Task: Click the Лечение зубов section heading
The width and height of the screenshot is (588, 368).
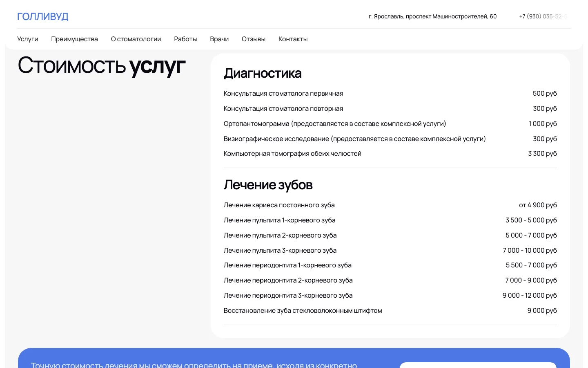Action: (268, 185)
